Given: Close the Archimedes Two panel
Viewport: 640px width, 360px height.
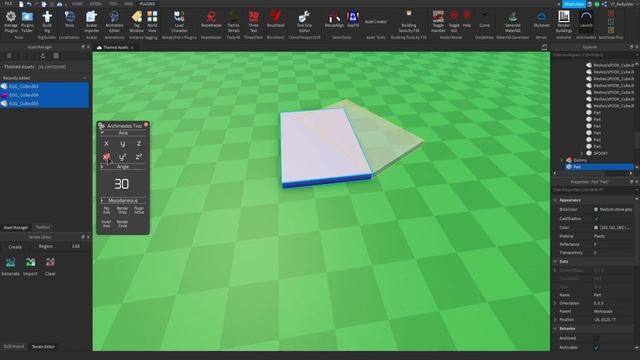Looking at the screenshot, I should (x=146, y=125).
